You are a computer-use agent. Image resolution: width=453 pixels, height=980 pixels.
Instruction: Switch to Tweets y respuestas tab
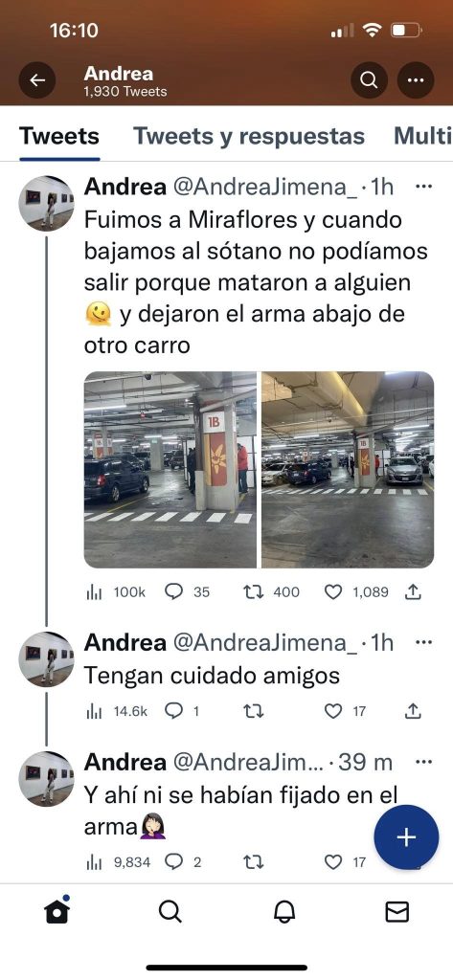click(249, 136)
